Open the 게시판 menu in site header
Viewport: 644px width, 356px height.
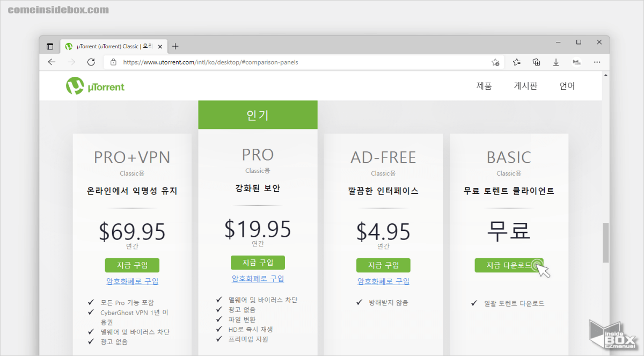pos(525,86)
